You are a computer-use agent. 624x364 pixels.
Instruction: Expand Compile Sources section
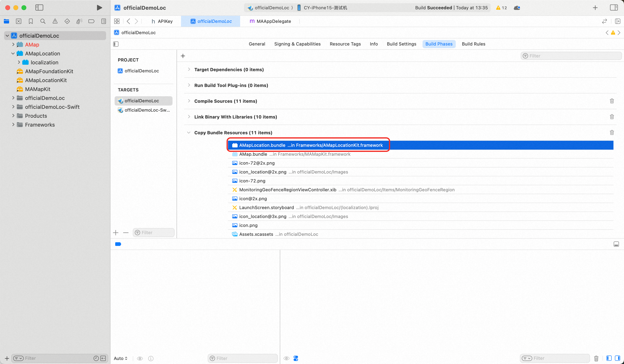tap(189, 101)
